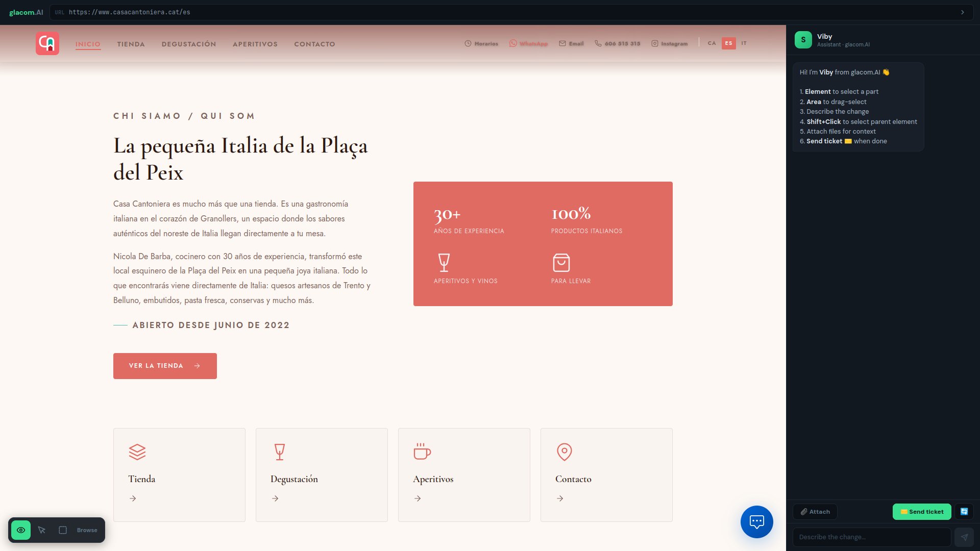980x551 pixels.
Task: Click the shopping bag icon above Para Llevar
Action: (x=561, y=263)
